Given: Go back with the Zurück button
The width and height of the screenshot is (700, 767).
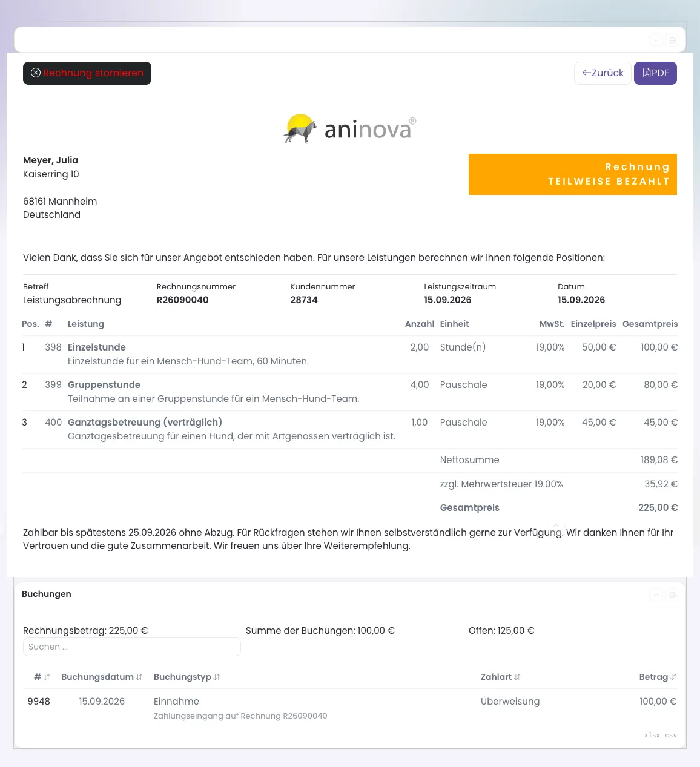Looking at the screenshot, I should tap(603, 73).
